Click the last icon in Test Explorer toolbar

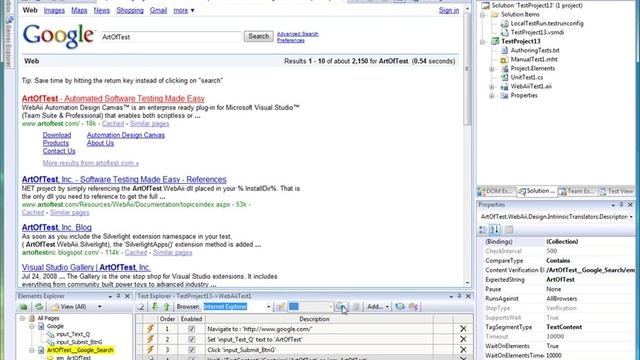[413, 307]
